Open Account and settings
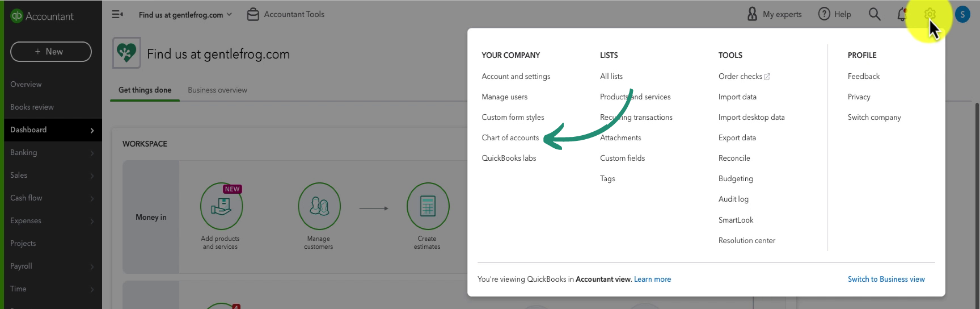Screen dimensions: 980x309 coord(516,76)
